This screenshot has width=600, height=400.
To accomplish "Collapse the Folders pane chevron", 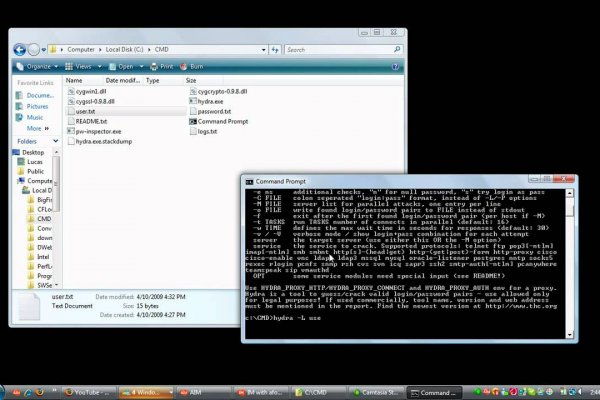I will point(57,142).
